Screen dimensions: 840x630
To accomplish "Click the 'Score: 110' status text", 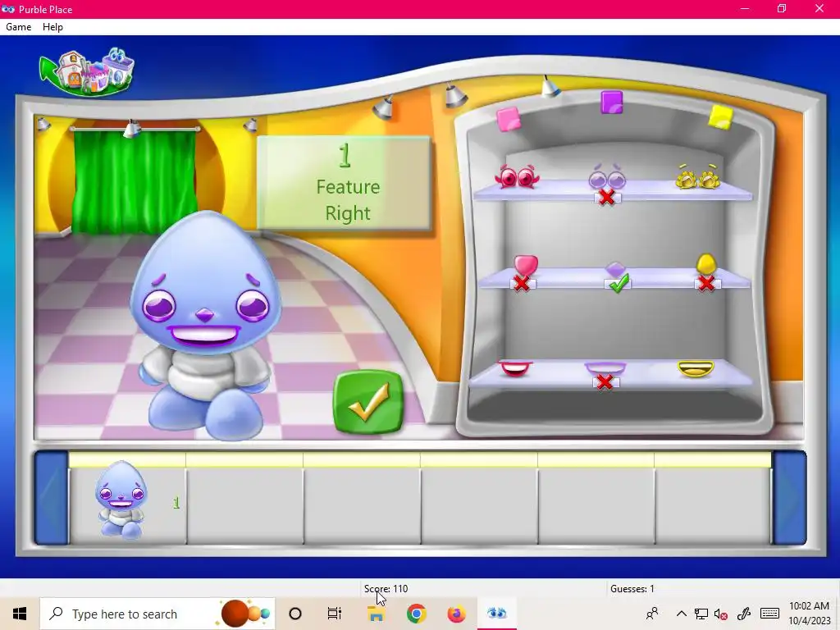I will pyautogui.click(x=386, y=588).
